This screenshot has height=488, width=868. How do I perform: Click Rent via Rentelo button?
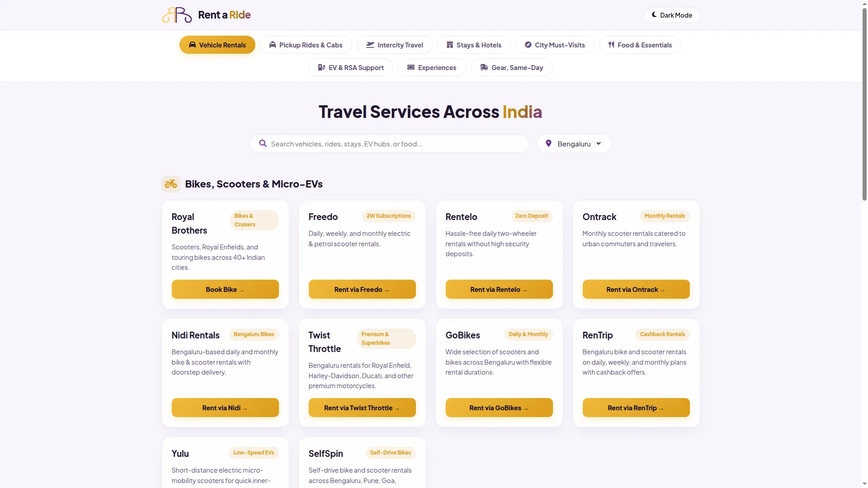point(499,289)
